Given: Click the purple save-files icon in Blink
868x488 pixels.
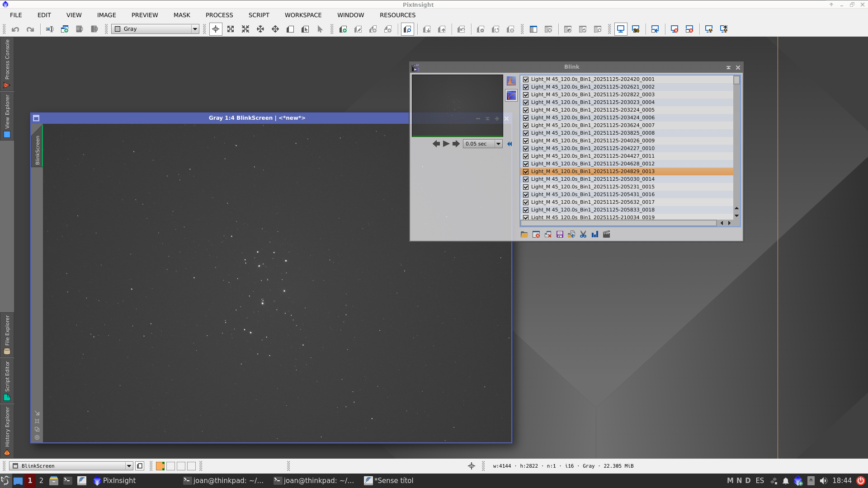Looking at the screenshot, I should (560, 235).
